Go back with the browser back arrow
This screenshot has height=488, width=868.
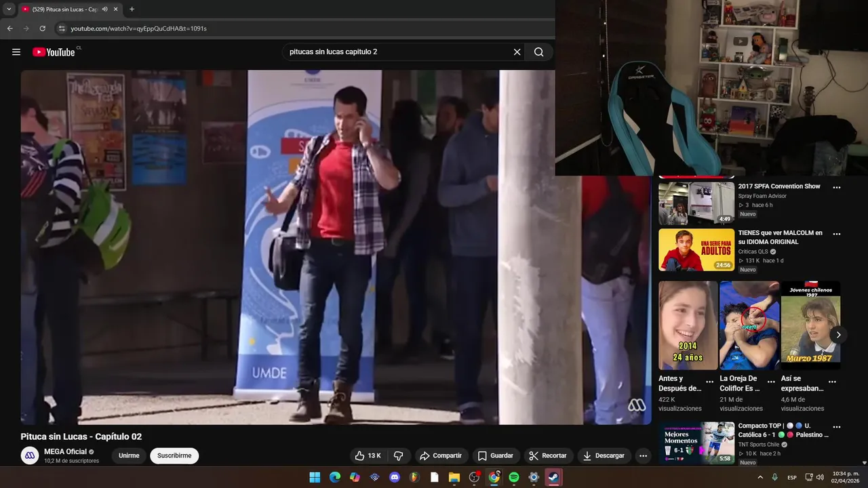pyautogui.click(x=9, y=28)
